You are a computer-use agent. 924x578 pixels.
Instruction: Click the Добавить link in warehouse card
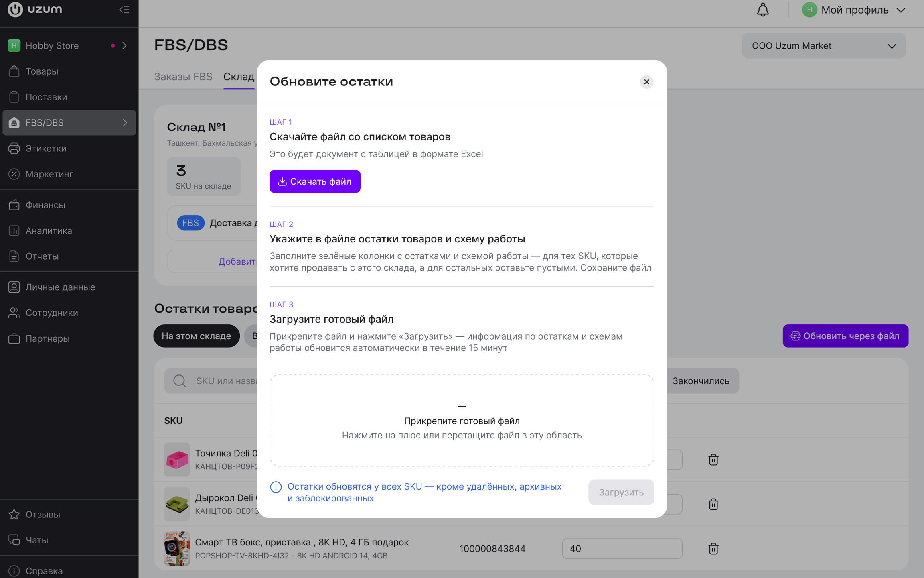pyautogui.click(x=237, y=261)
